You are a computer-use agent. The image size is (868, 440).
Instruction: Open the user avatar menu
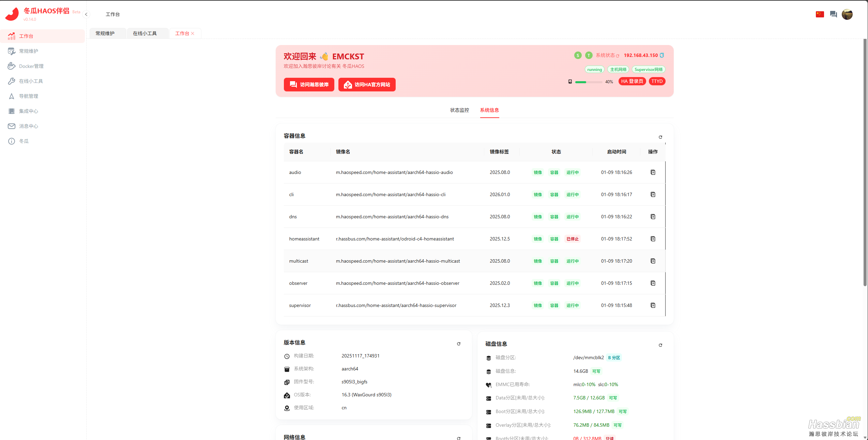pyautogui.click(x=847, y=14)
